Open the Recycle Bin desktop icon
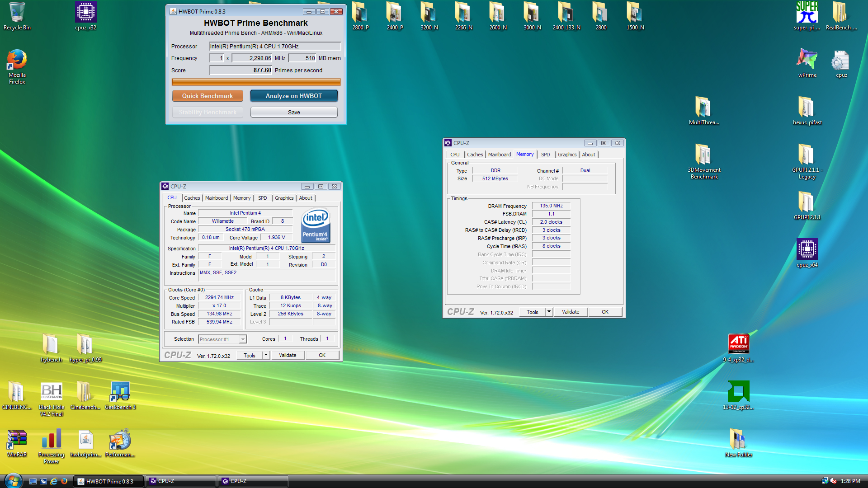Image resolution: width=868 pixels, height=488 pixels. [17, 16]
